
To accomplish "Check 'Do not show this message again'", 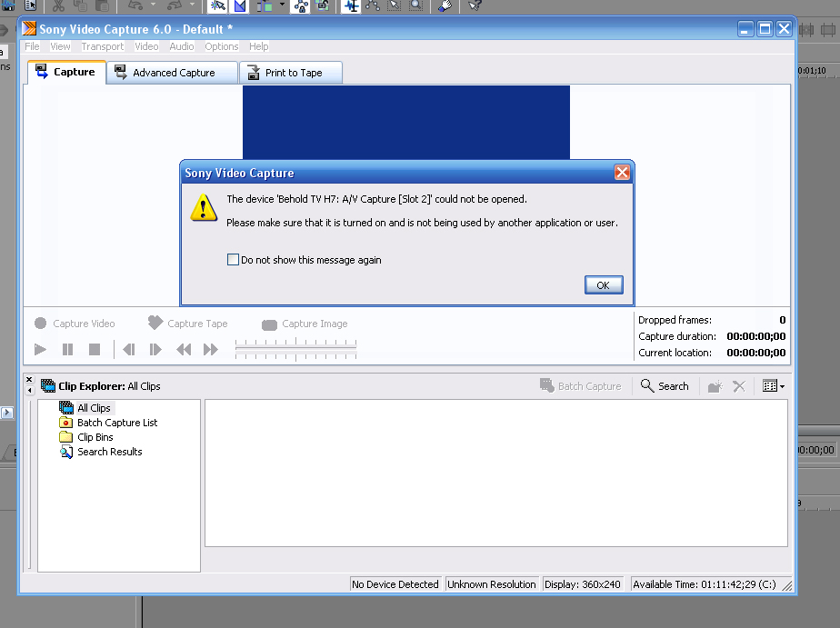I will pos(234,260).
